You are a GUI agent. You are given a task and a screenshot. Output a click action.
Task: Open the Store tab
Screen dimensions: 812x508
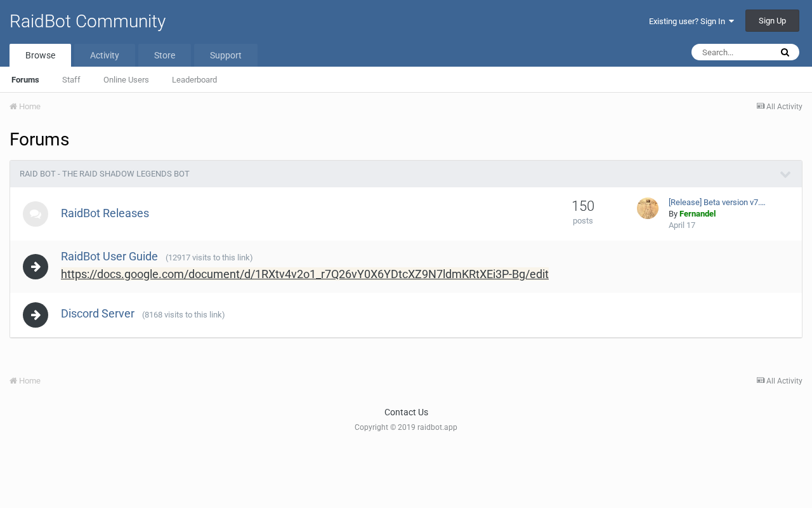tap(164, 55)
